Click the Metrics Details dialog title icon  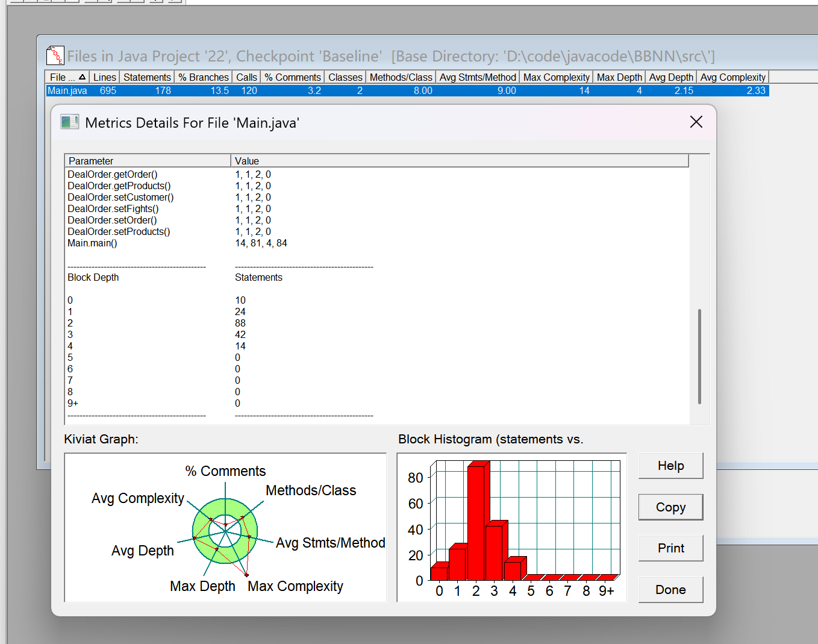coord(70,122)
